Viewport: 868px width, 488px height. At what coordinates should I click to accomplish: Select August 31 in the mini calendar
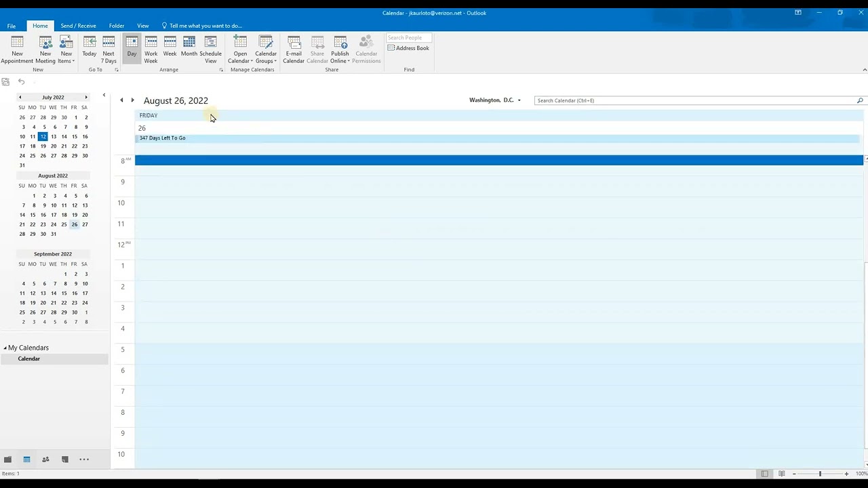(54, 234)
